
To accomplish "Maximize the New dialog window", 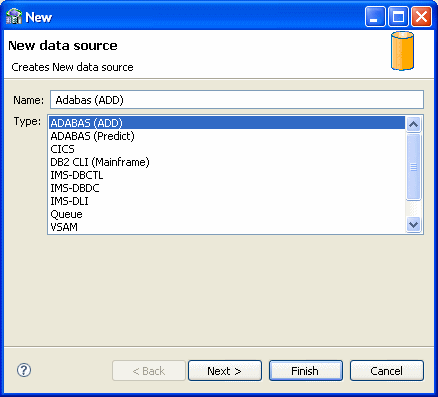I will pyautogui.click(x=398, y=17).
